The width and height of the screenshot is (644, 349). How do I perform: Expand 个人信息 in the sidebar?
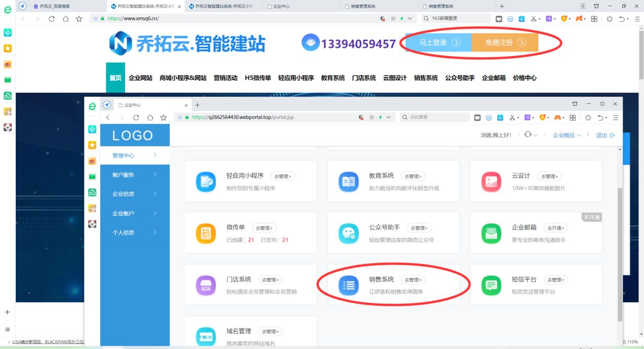click(x=135, y=232)
